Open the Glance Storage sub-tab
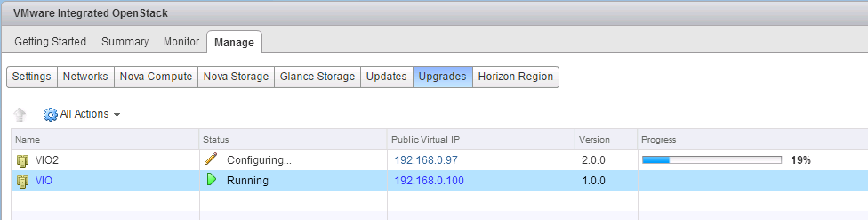The width and height of the screenshot is (868, 220). (x=317, y=77)
